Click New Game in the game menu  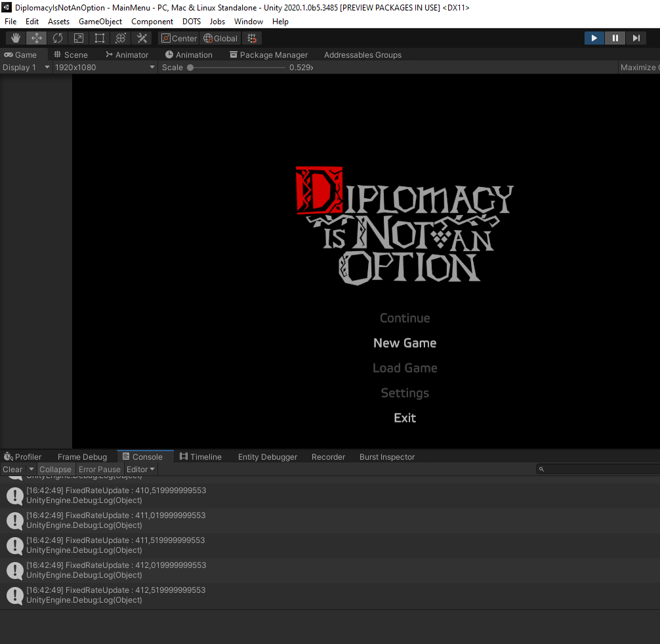[x=405, y=343]
